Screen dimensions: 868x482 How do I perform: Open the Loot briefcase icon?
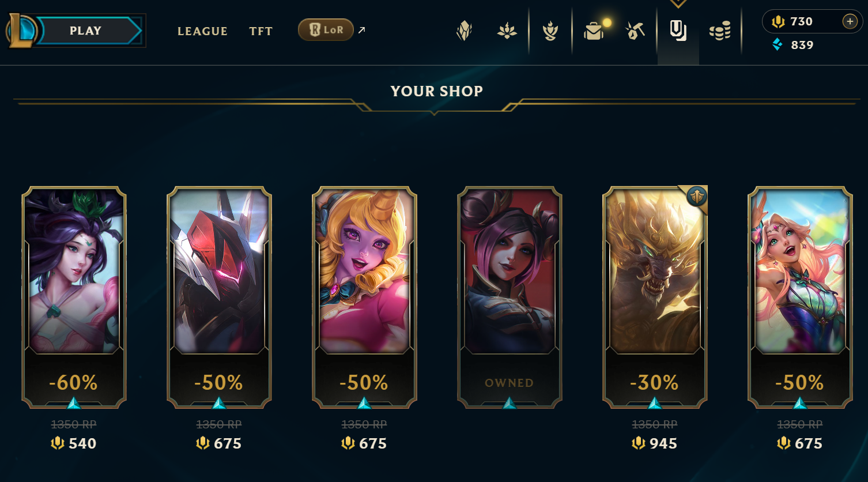(594, 31)
